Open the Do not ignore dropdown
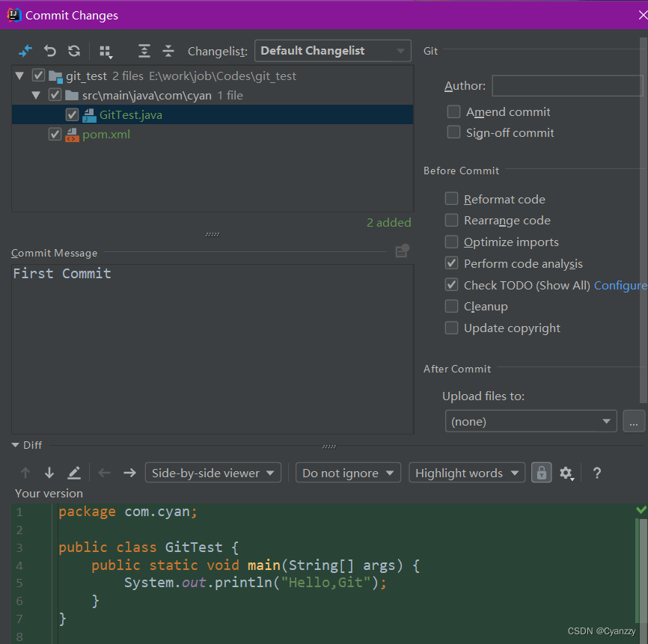 pyautogui.click(x=348, y=473)
